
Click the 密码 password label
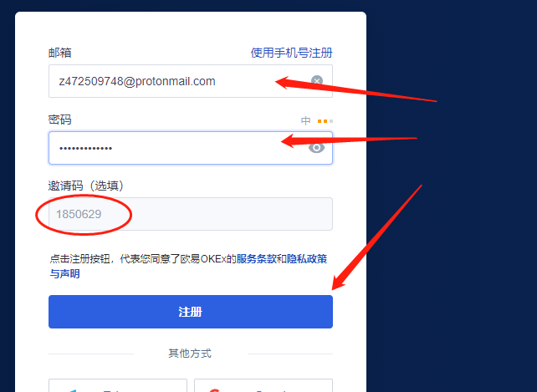[x=60, y=120]
